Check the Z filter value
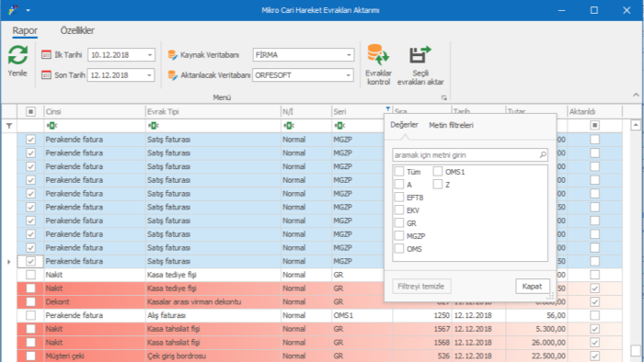Viewport: 644px width, 362px height. 438,185
